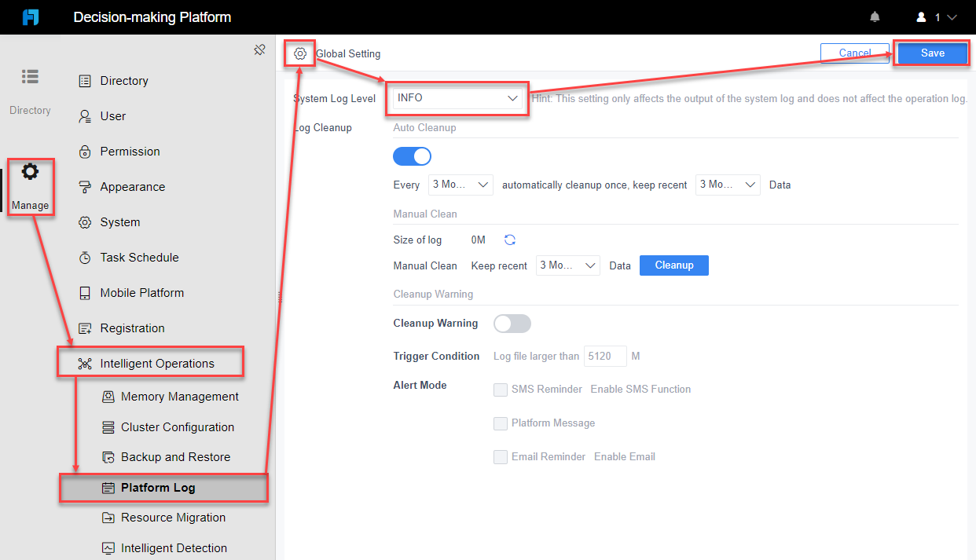The width and height of the screenshot is (976, 560).
Task: Edit the Trigger Condition size field
Action: (x=604, y=355)
